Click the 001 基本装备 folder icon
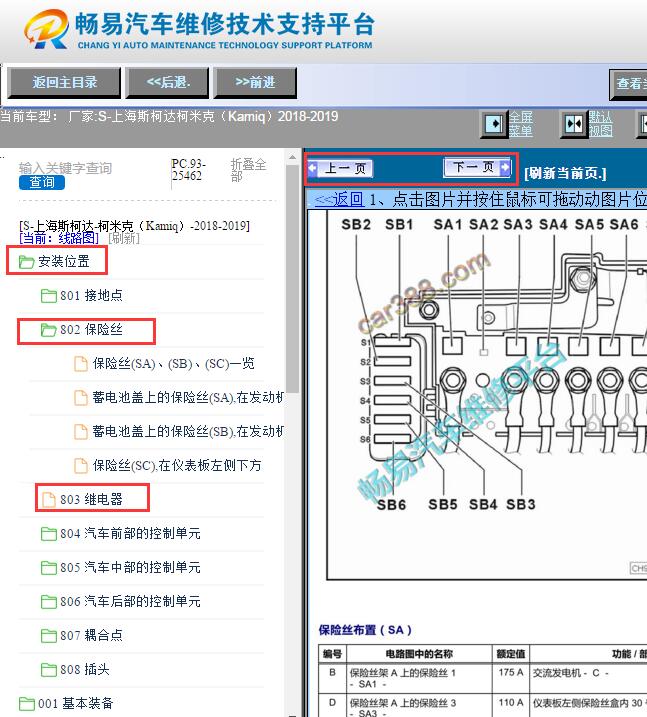 tap(27, 704)
